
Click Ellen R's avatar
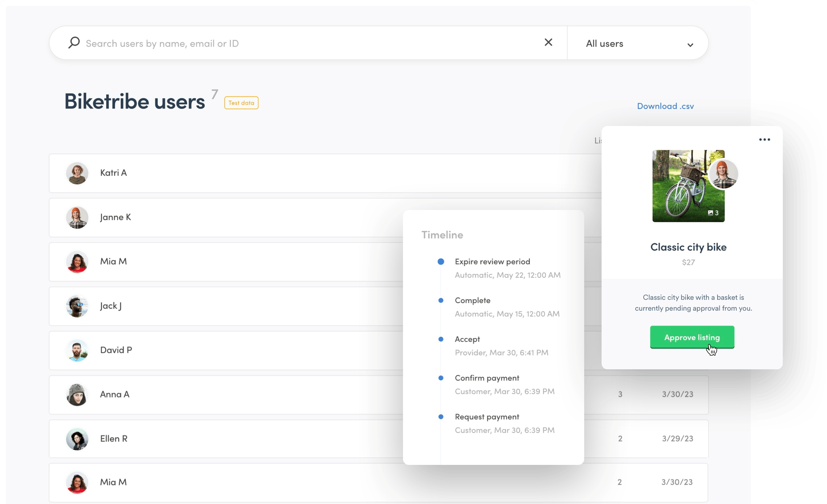[77, 439]
